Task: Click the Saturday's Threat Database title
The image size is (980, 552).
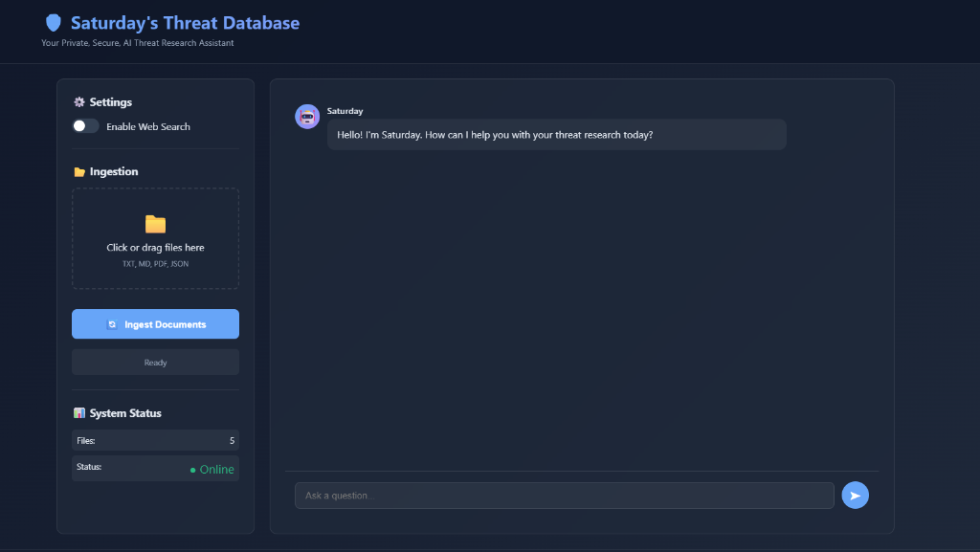Action: [185, 23]
